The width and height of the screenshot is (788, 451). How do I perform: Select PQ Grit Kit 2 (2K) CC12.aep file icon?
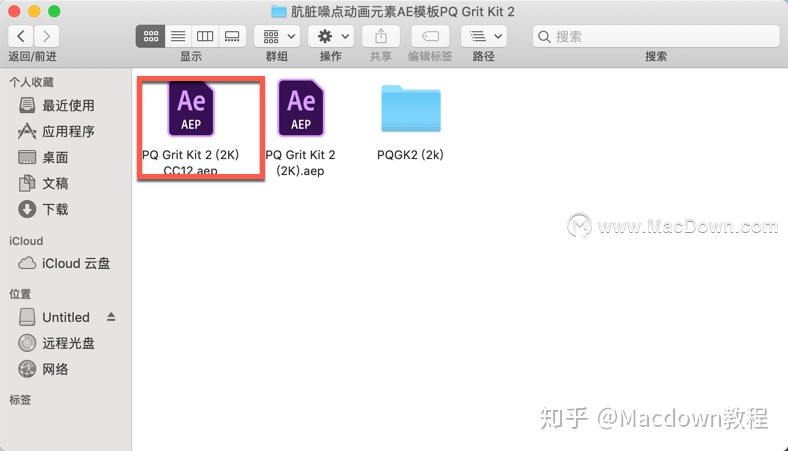[191, 109]
